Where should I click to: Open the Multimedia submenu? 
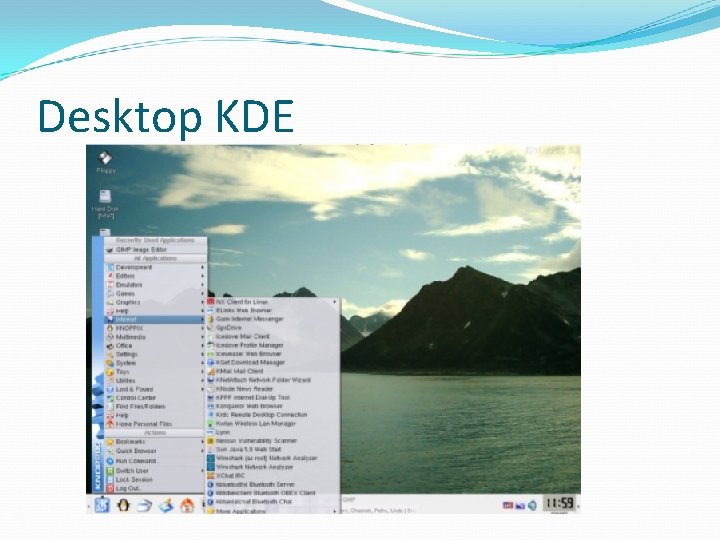(156, 337)
